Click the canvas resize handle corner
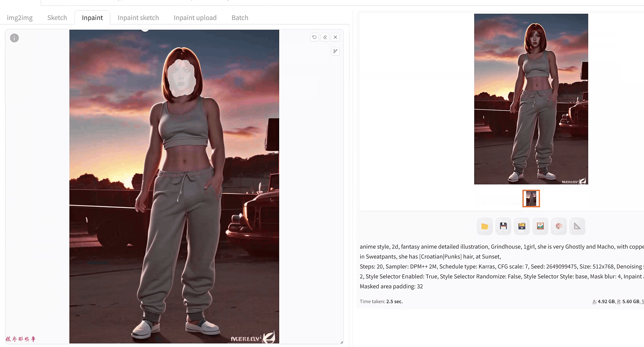 (x=342, y=342)
